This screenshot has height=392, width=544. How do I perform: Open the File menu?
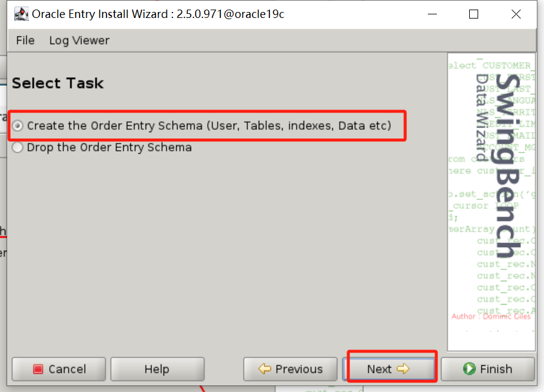[x=25, y=41]
